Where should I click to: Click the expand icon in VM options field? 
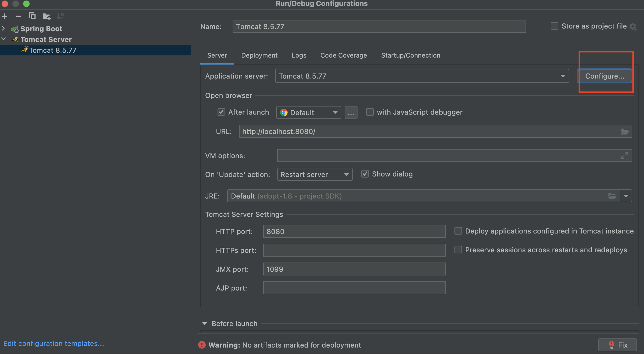(624, 155)
